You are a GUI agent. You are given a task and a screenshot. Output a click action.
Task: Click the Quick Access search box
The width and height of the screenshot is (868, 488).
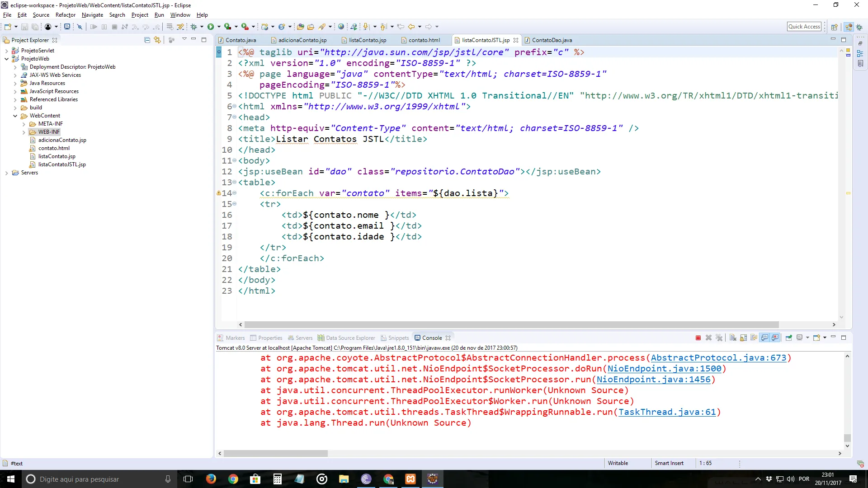[x=804, y=27]
